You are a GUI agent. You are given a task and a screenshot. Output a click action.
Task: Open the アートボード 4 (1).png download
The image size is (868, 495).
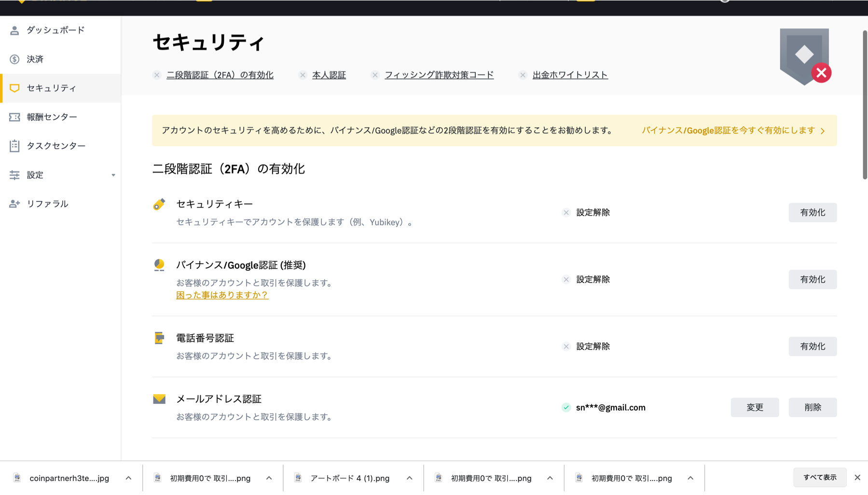[x=350, y=478]
